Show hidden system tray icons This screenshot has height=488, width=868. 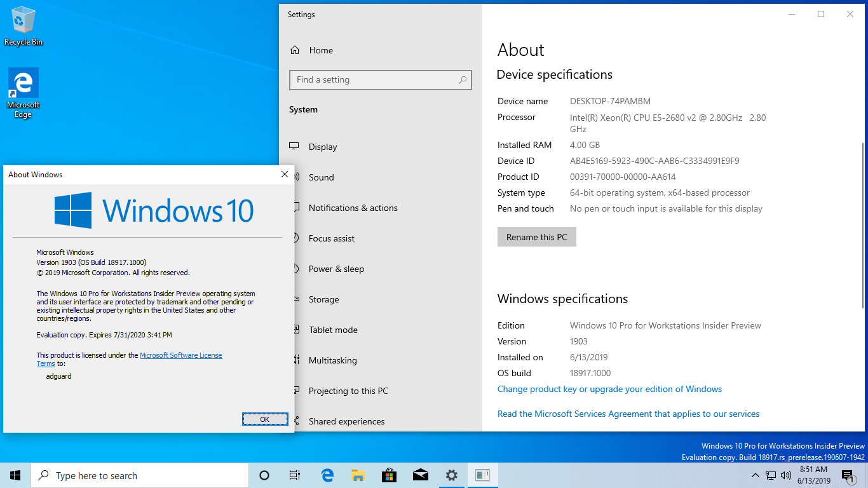(756, 475)
